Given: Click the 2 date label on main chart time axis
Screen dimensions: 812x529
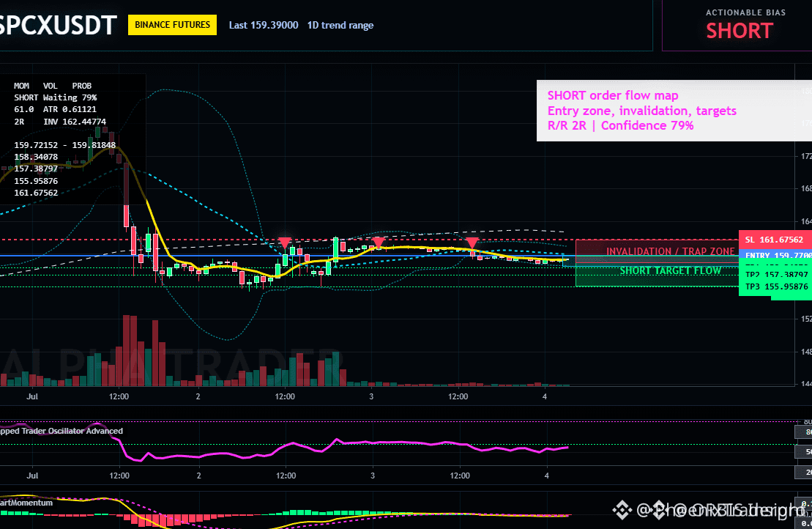Looking at the screenshot, I should click(198, 396).
